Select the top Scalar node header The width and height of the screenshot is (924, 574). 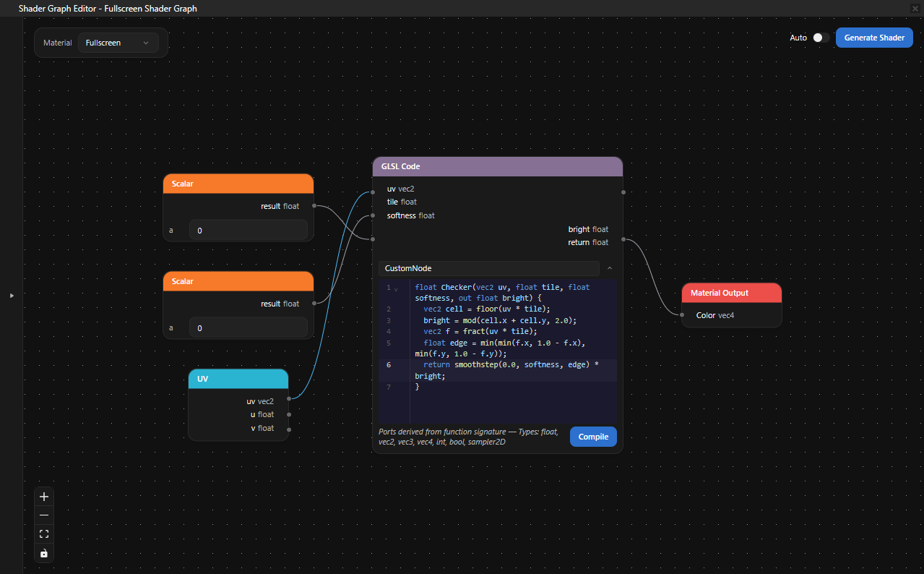tap(238, 184)
